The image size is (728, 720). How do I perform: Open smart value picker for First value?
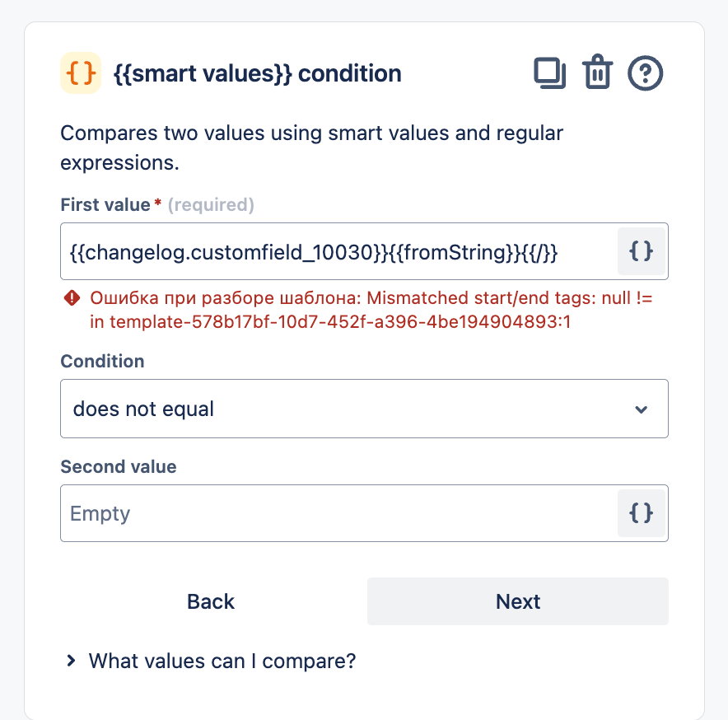coord(641,251)
